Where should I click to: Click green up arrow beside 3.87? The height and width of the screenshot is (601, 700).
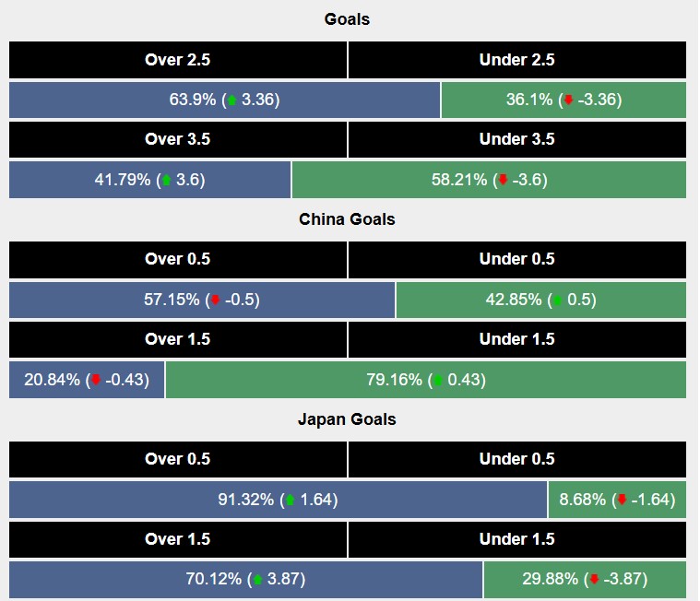[x=257, y=580]
